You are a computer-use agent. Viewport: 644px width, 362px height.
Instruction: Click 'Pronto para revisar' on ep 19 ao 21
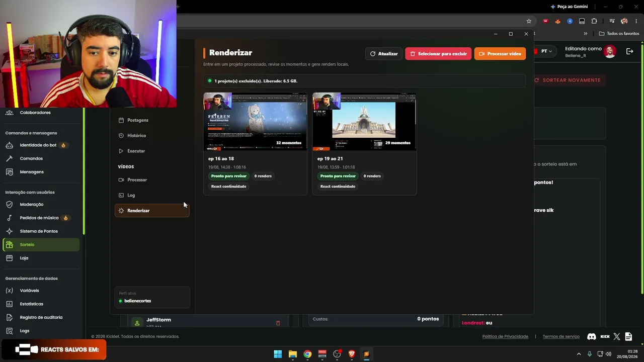[338, 176]
